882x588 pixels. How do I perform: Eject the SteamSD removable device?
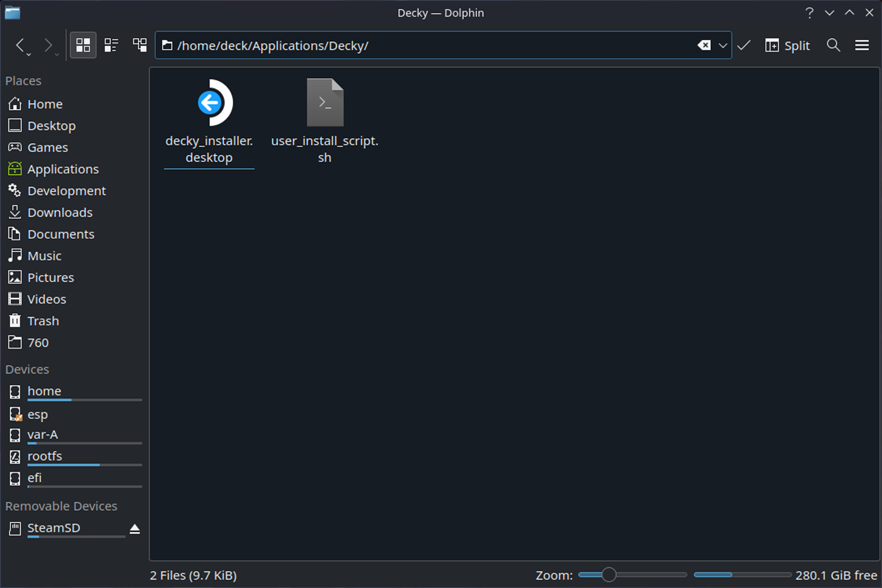(x=135, y=529)
